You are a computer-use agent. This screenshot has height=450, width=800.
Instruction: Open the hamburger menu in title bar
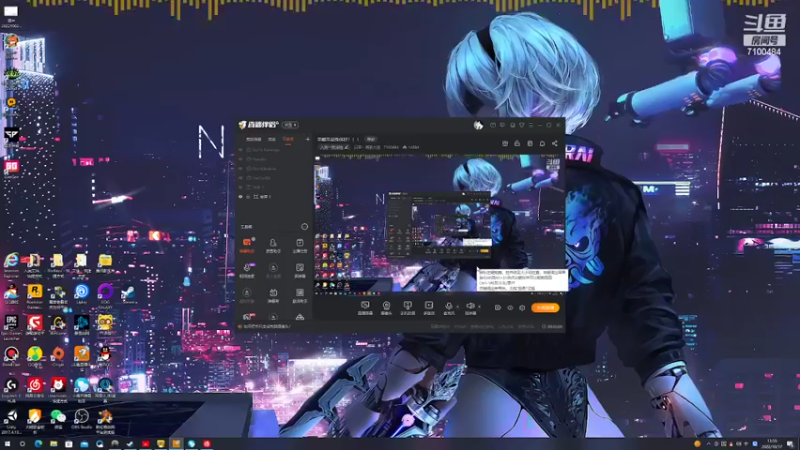531,125
